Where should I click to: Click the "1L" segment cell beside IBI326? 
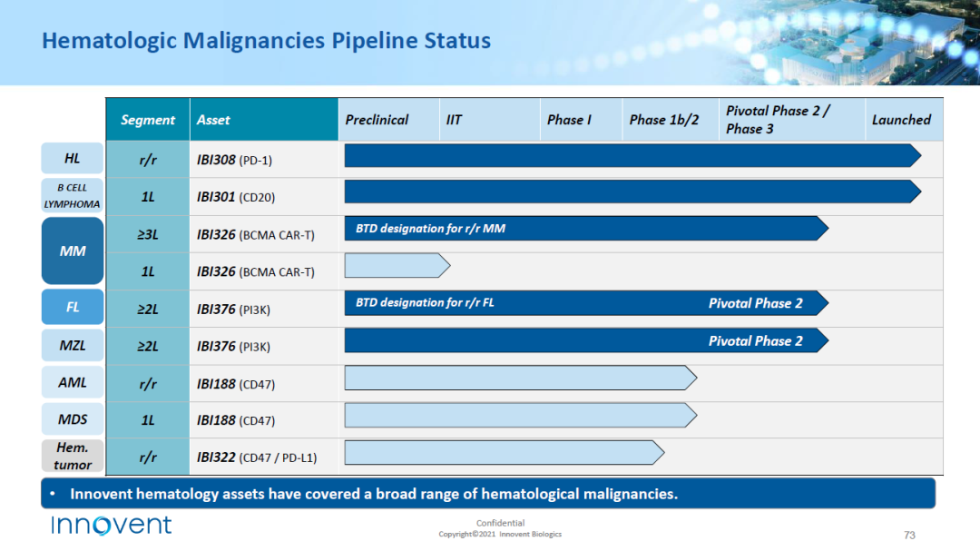pos(148,271)
